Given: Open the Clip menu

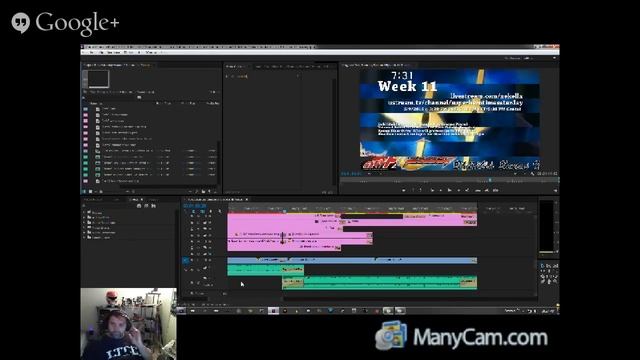Looking at the screenshot, I should [x=101, y=53].
